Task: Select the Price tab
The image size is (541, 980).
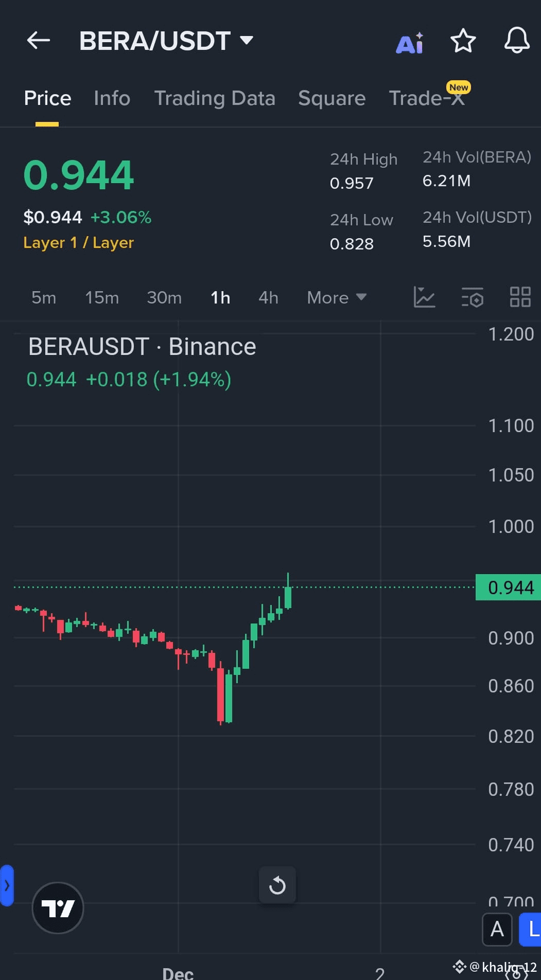Action: click(47, 98)
